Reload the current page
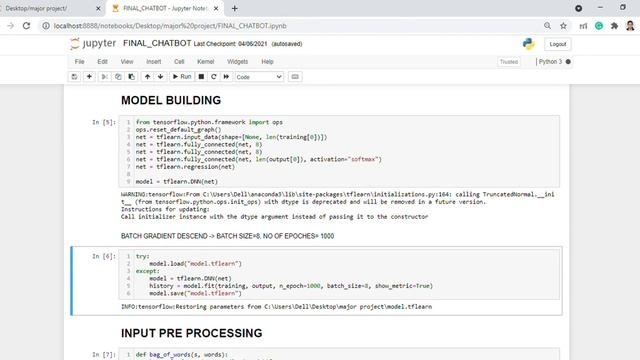 tap(27, 26)
